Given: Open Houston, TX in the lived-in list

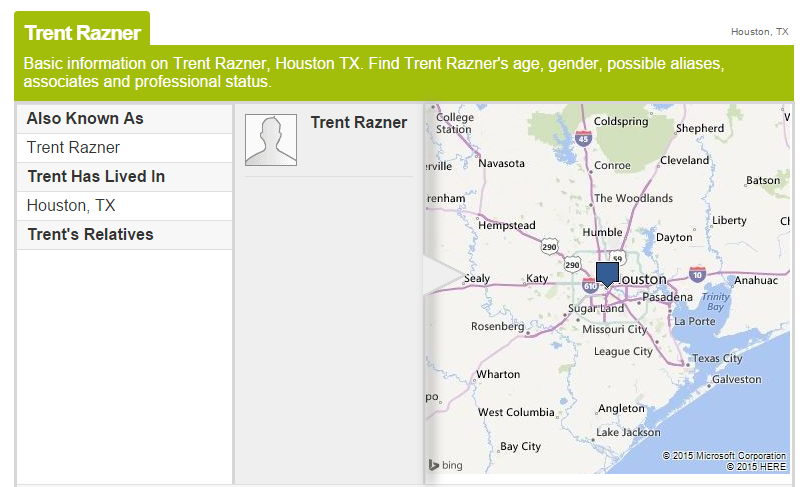Looking at the screenshot, I should coord(71,206).
